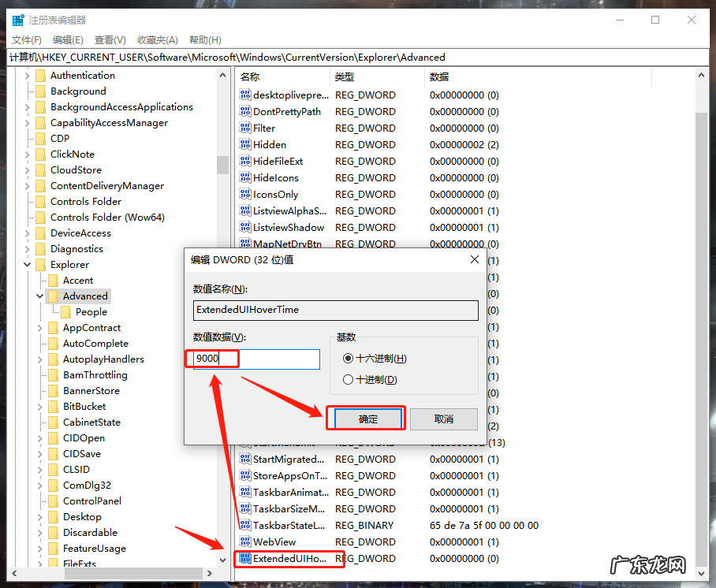
Task: Select the 十六进制(H) base option
Action: (347, 357)
